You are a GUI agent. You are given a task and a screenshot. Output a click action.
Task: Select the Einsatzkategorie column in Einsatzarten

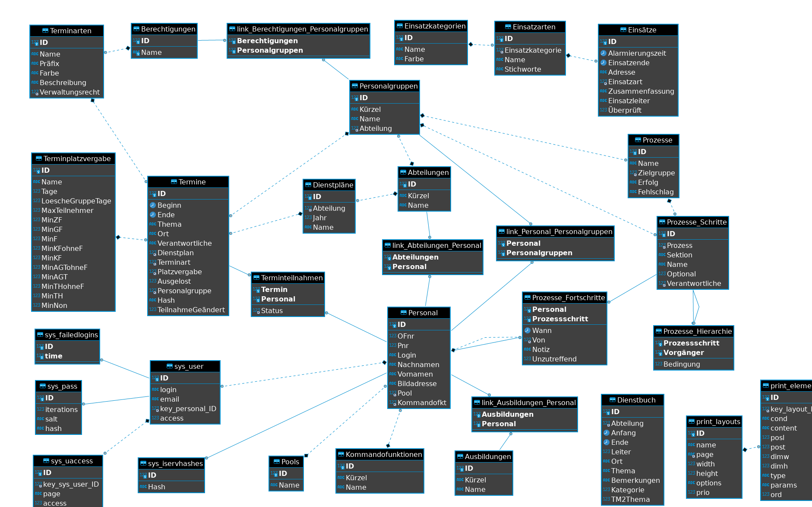(533, 50)
